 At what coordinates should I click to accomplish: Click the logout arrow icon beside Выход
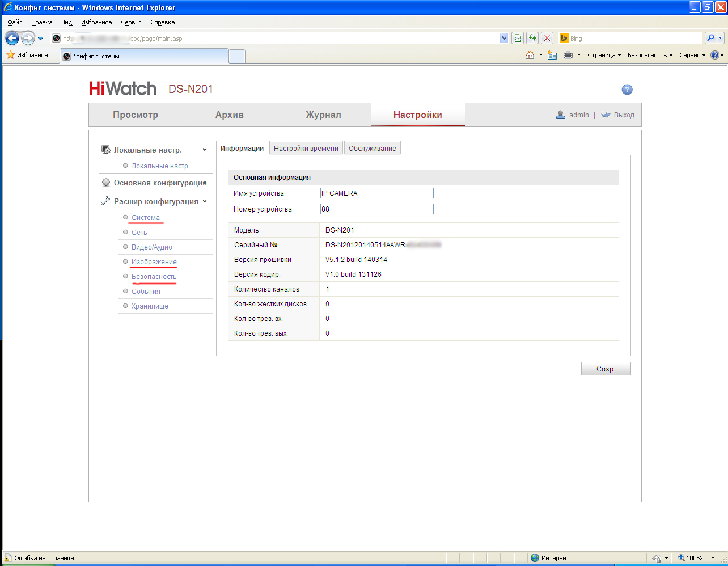pos(606,115)
